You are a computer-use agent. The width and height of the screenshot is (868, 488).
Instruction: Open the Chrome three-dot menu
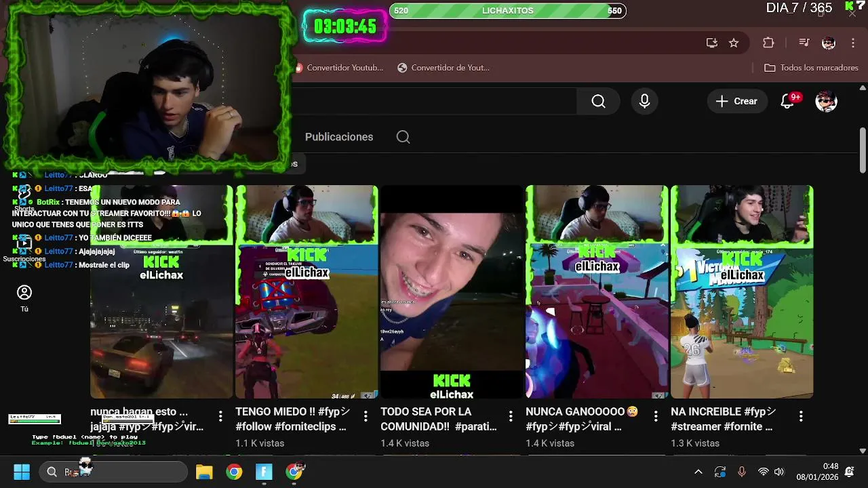click(x=853, y=43)
